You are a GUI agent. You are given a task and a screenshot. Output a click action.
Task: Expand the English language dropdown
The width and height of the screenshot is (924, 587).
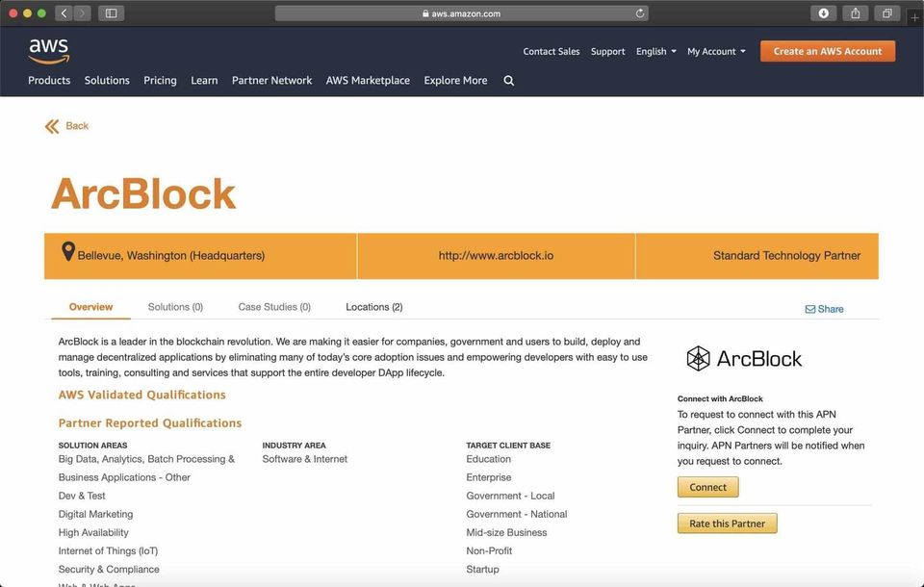655,52
